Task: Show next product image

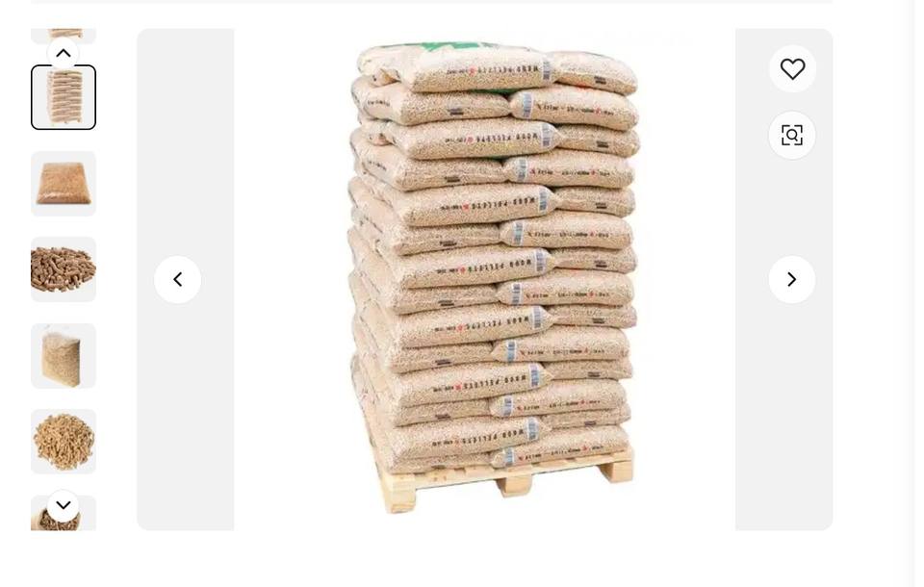Action: coord(792,279)
